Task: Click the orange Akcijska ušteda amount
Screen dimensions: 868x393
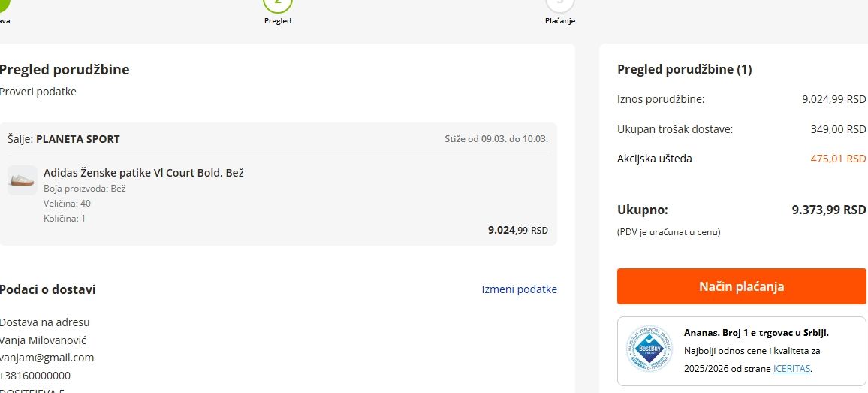Action: (838, 159)
